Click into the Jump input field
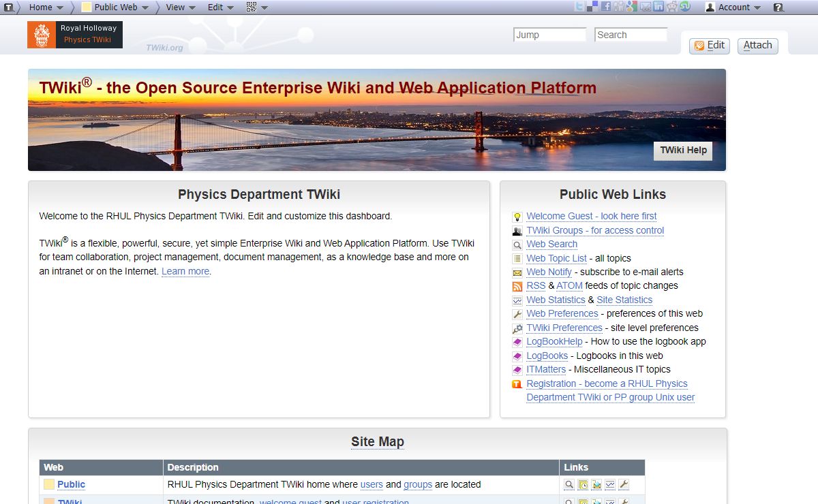 [549, 35]
